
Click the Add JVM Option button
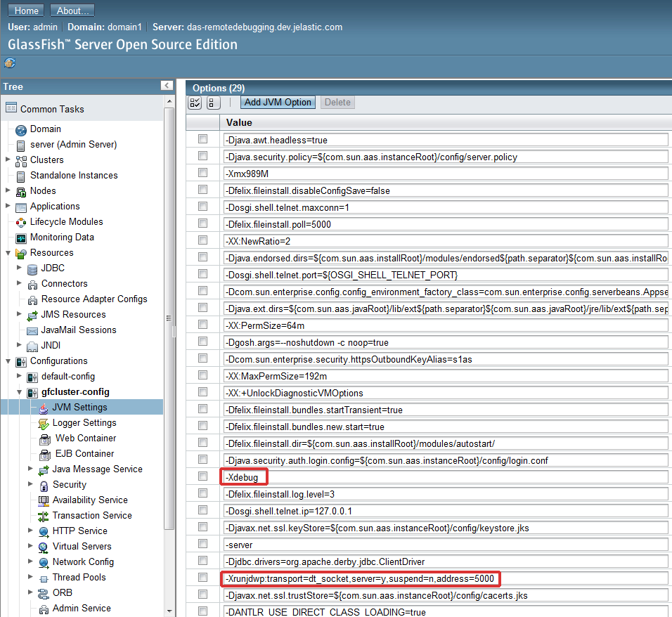tap(278, 103)
